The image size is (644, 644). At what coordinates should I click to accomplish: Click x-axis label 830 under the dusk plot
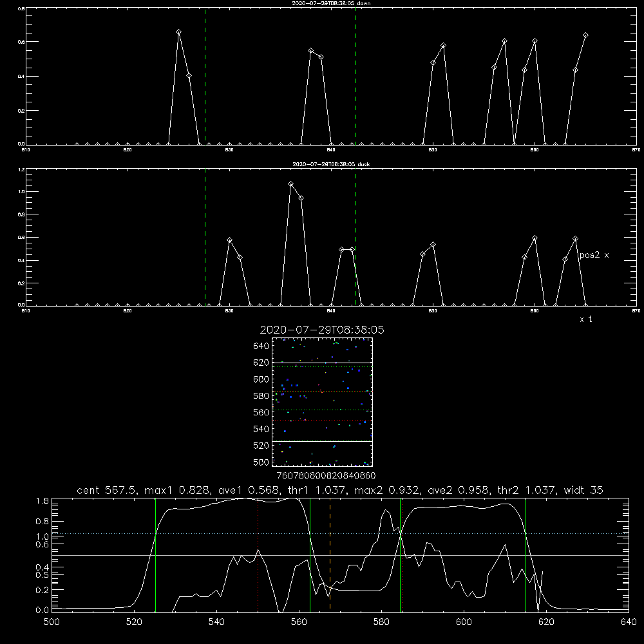click(229, 311)
